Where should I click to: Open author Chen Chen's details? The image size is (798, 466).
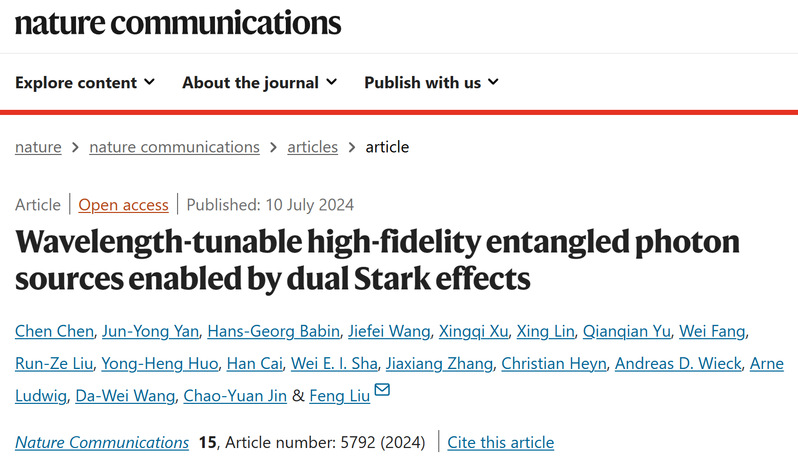(x=54, y=331)
